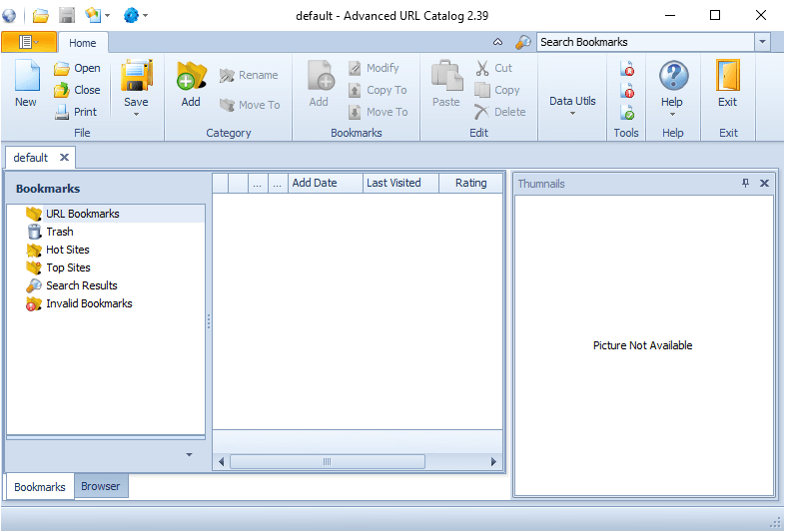Click Modify bookmark button
785x532 pixels.
374,68
